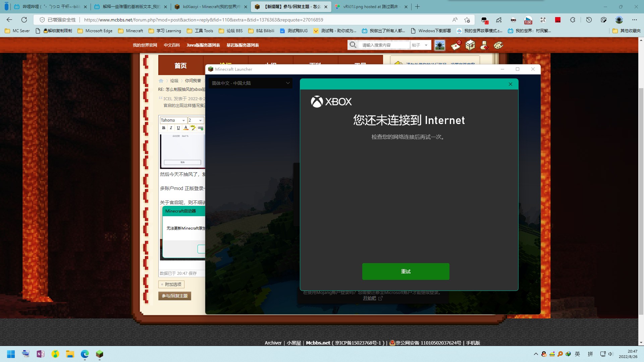Close the Xbox sign-in dialog

click(x=510, y=84)
